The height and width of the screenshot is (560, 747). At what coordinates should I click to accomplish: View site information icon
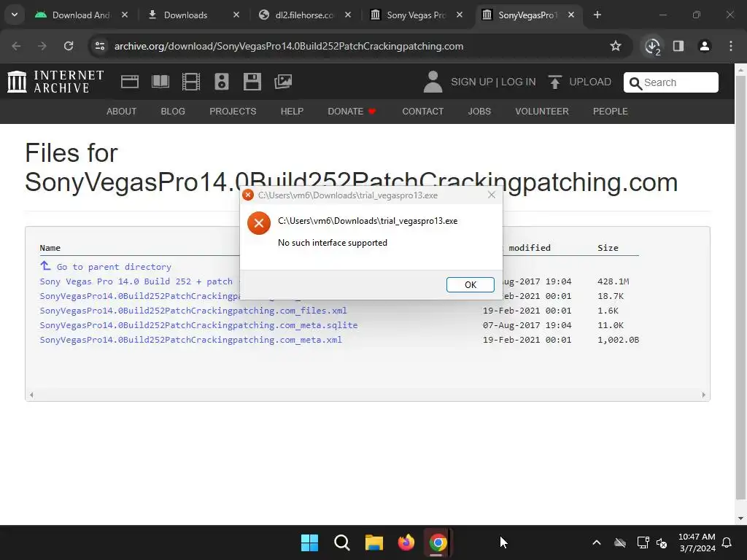click(x=100, y=46)
